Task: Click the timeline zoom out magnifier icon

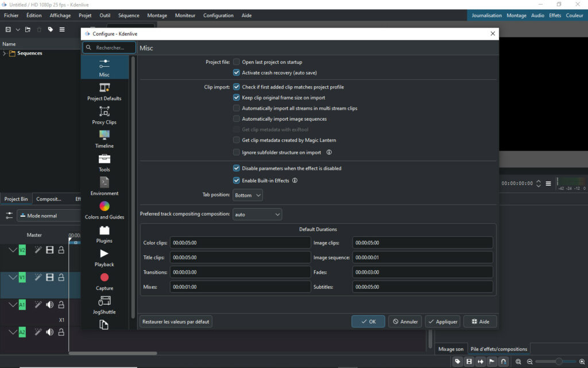Action: 530,362
